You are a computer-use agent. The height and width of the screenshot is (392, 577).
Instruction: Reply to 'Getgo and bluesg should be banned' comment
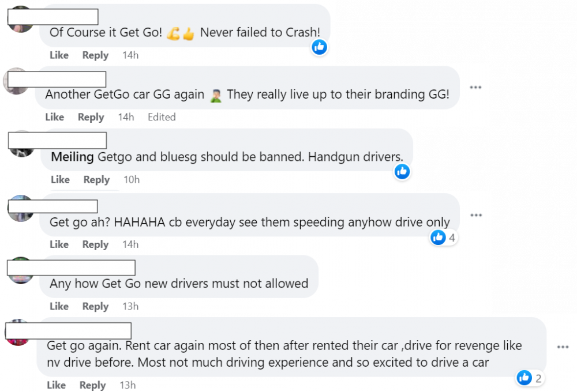(x=96, y=179)
